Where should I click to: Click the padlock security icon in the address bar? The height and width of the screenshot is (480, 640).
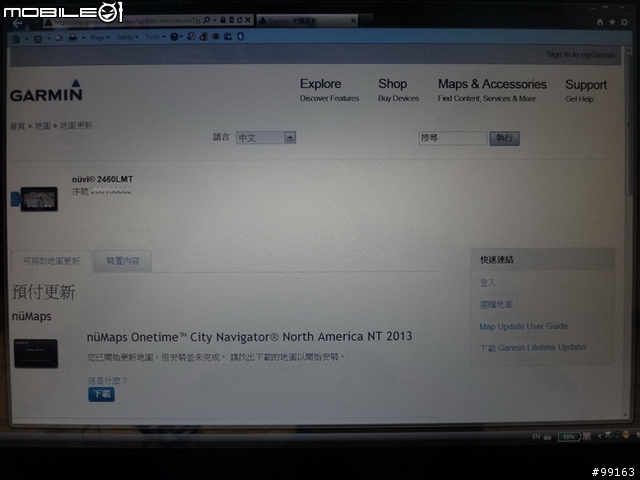pyautogui.click(x=223, y=20)
